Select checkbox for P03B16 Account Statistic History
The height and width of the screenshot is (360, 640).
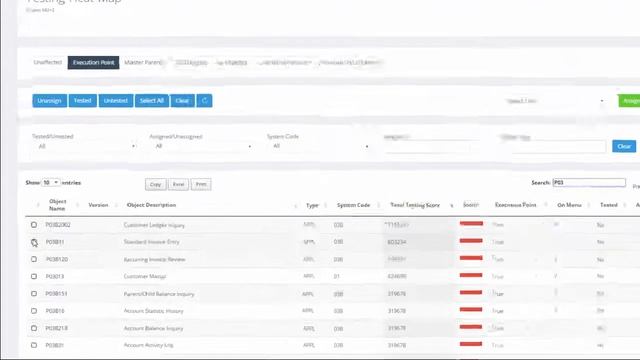point(34,311)
